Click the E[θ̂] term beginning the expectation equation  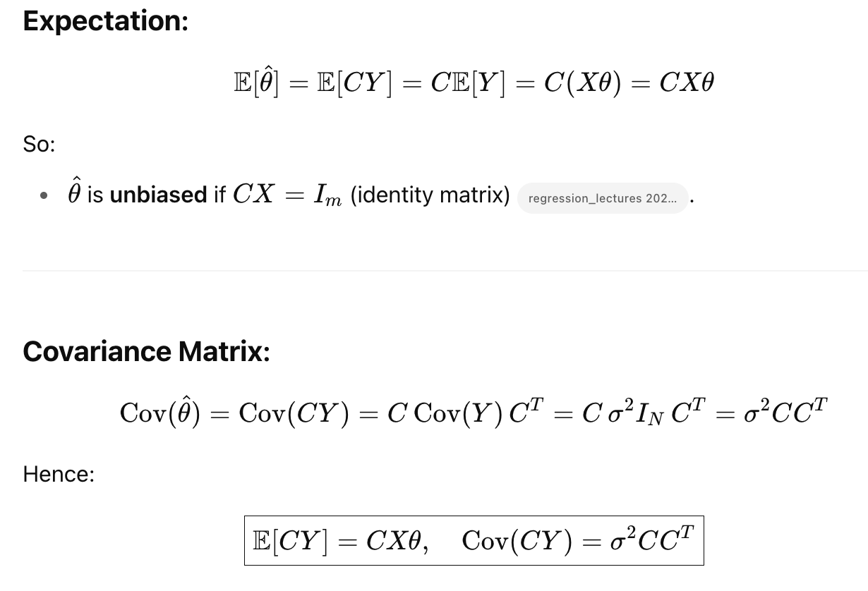point(256,82)
